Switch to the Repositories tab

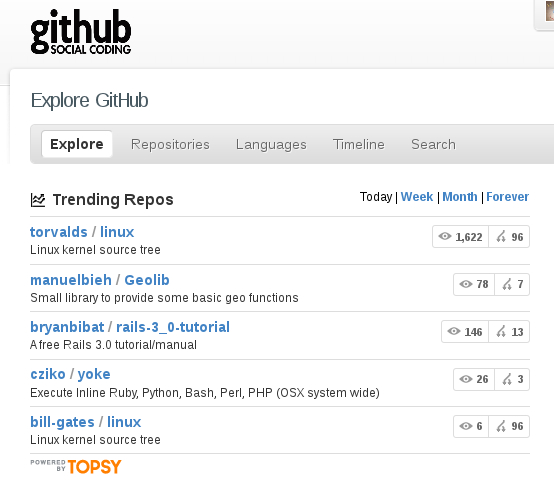170,144
